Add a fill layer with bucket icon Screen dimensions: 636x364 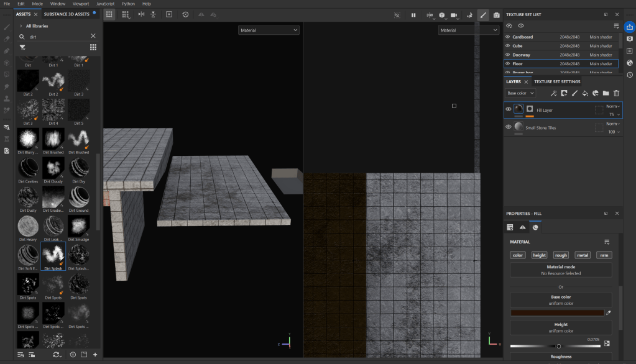[x=585, y=93]
